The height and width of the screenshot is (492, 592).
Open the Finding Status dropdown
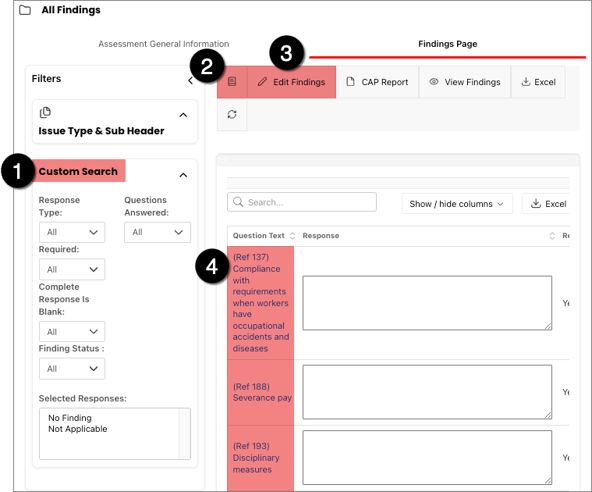click(x=72, y=369)
